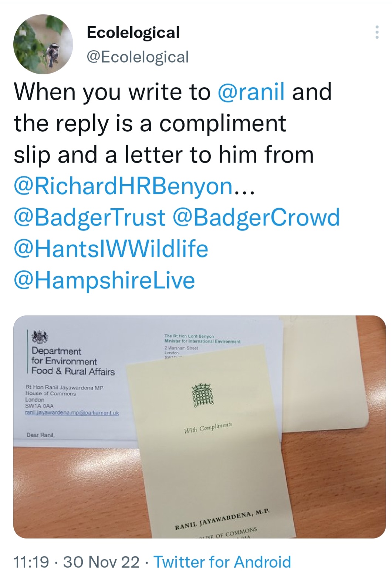Click the 11:19 tweet timestamp

31,562
